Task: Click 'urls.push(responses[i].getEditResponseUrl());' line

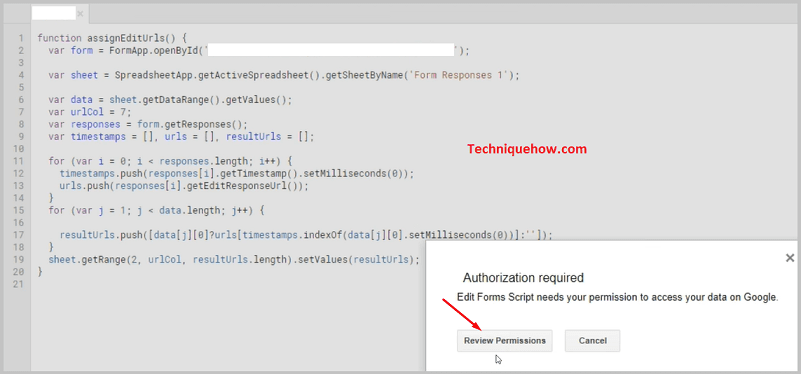Action: pos(184,185)
